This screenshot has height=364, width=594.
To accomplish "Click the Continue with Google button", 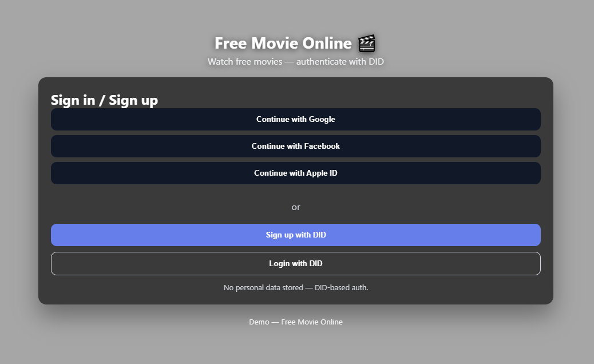I will coord(296,120).
